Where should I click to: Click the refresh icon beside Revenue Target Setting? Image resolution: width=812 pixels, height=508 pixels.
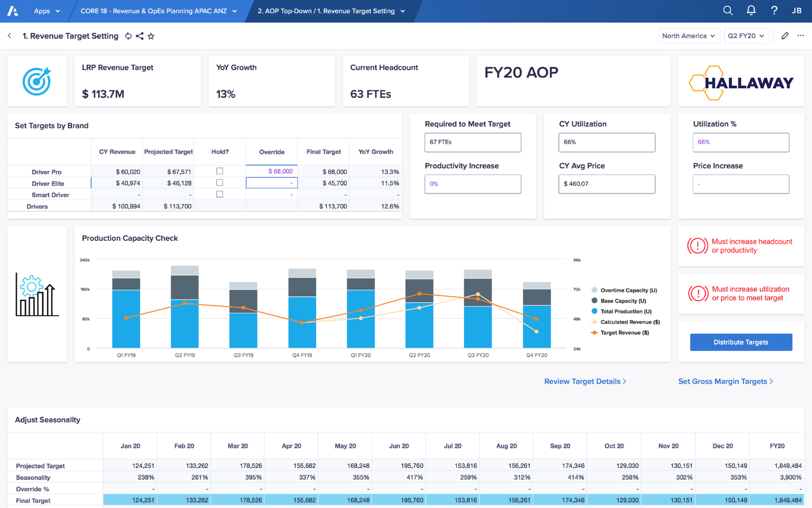128,36
